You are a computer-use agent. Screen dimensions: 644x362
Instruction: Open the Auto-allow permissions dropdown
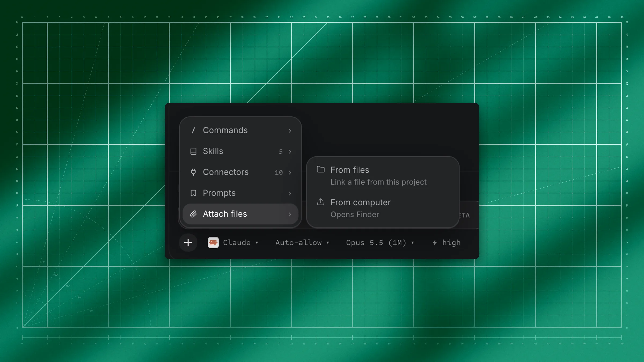pos(302,243)
